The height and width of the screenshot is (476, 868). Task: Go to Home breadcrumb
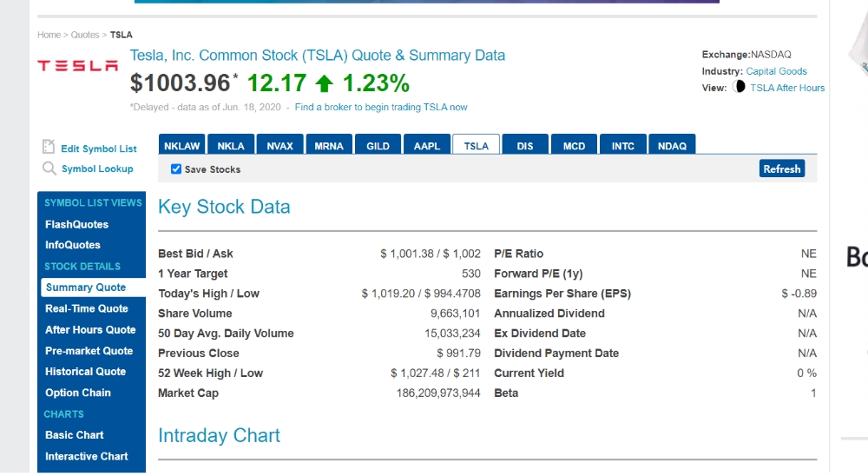tap(49, 35)
